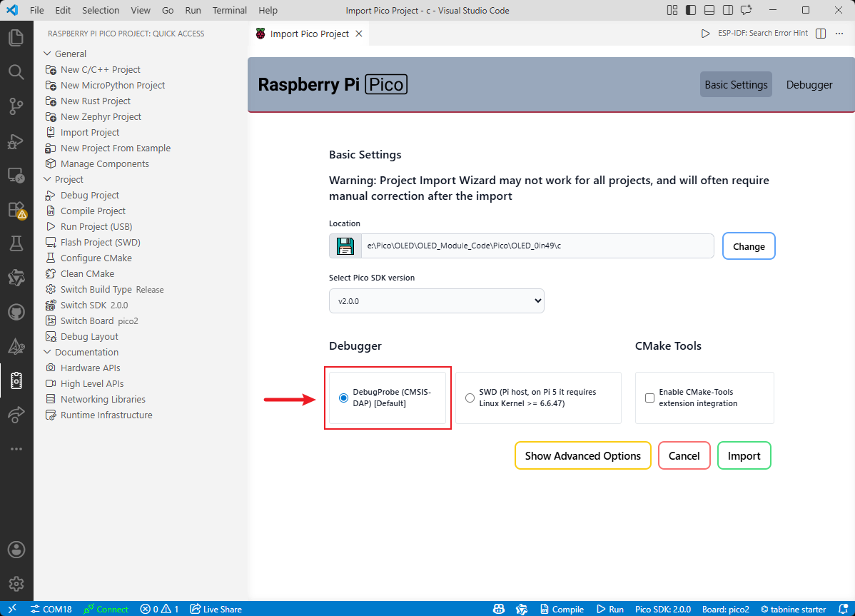Open the Selection menu
Image resolution: width=855 pixels, height=616 pixels.
point(101,10)
